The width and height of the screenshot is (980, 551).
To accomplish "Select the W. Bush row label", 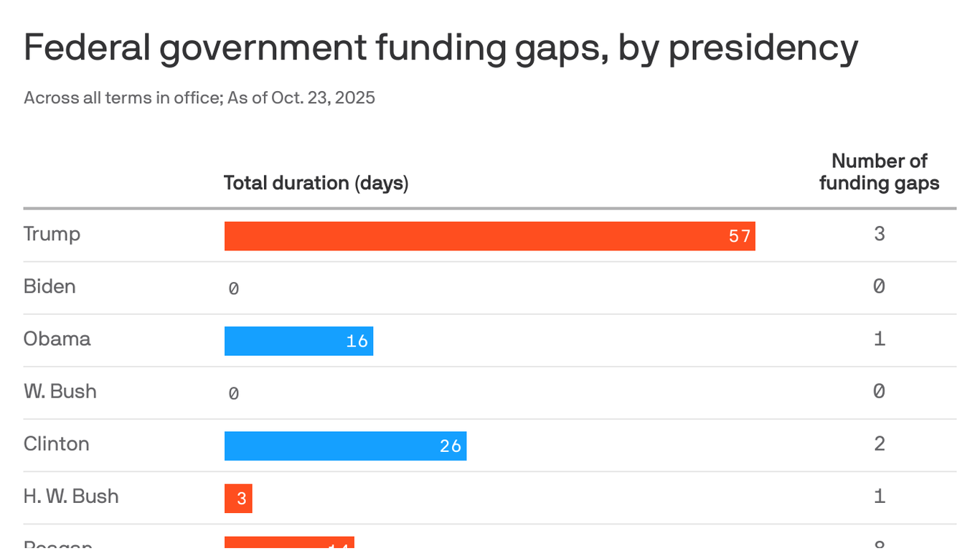I will click(60, 391).
